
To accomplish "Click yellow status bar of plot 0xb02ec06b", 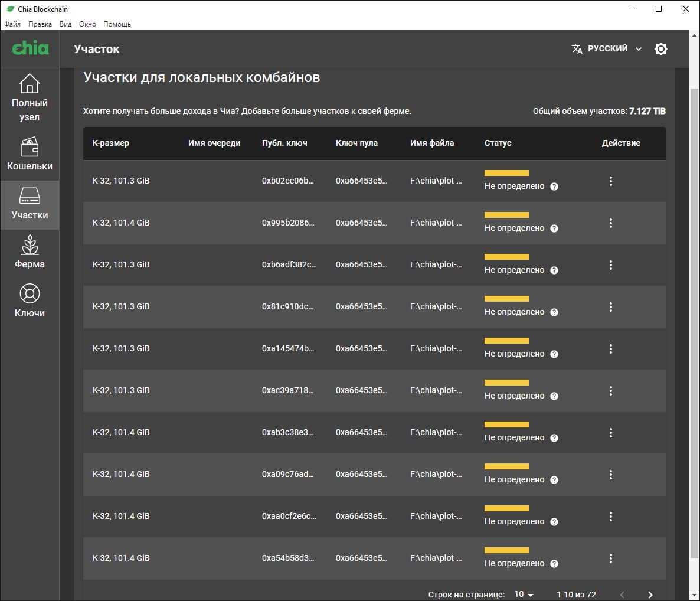I will pos(506,173).
